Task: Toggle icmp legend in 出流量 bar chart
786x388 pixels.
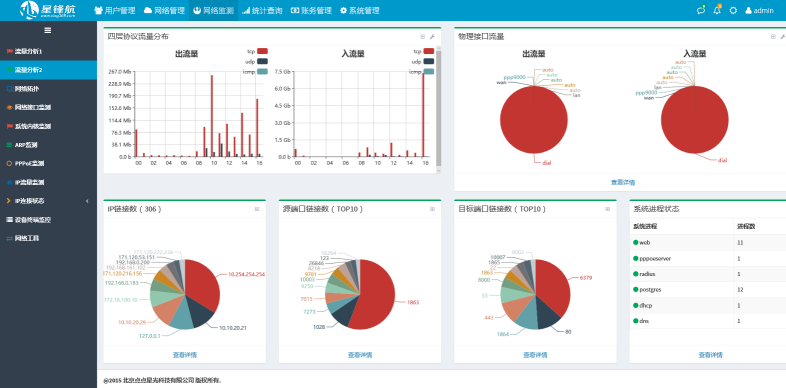Action: tap(255, 72)
